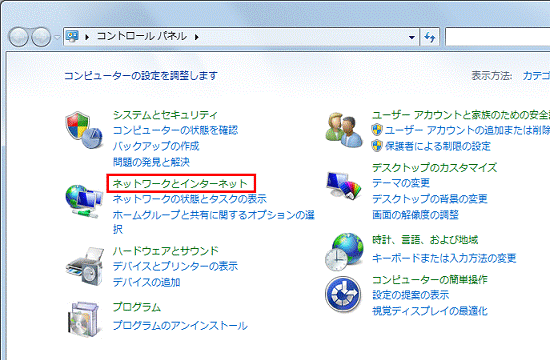Click テーマの変更 link
The width and height of the screenshot is (550, 360).
coord(401,183)
